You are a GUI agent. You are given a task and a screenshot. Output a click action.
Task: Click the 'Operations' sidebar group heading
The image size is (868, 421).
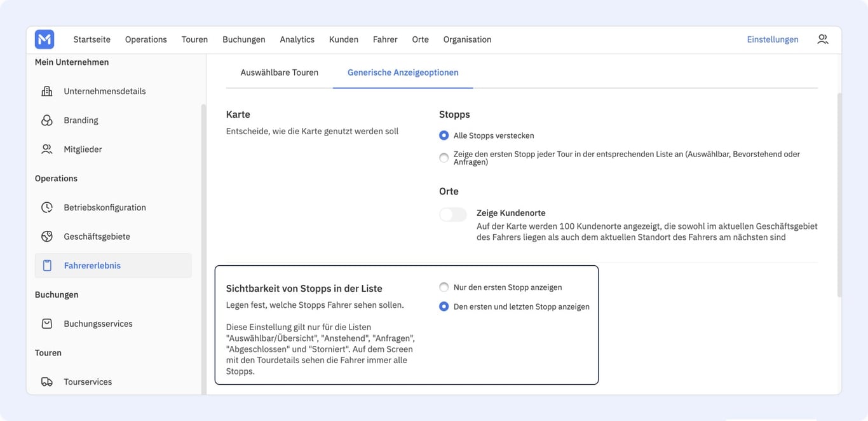click(x=56, y=179)
